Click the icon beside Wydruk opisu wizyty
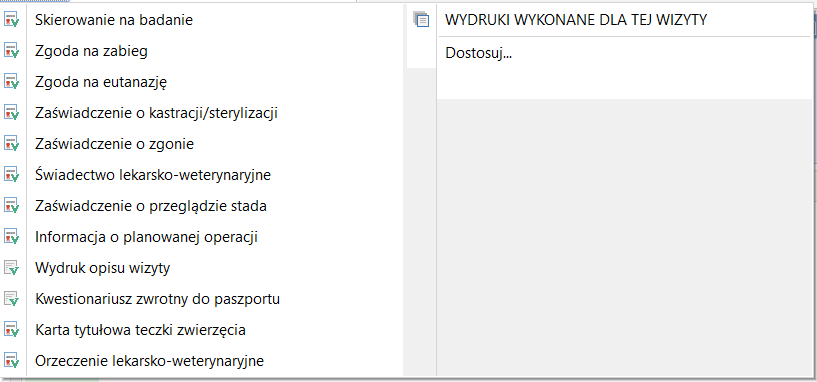This screenshot has height=382, width=817. pyautogui.click(x=11, y=268)
